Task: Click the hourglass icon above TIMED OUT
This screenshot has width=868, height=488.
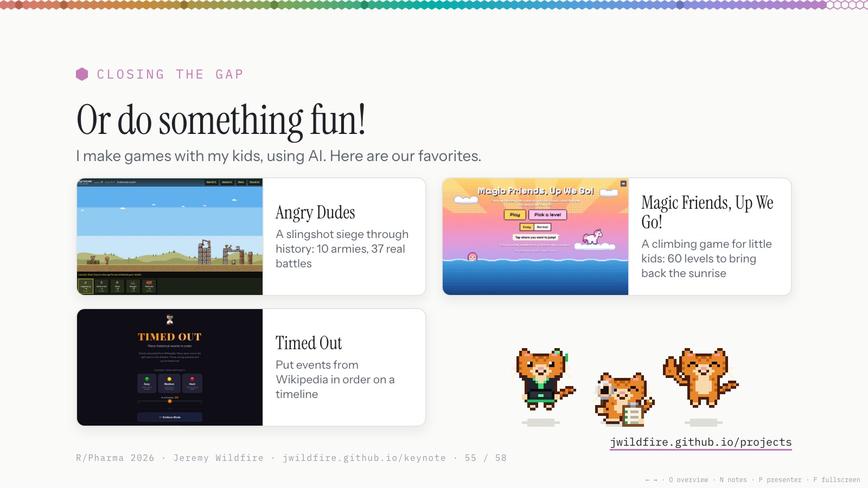Action: pyautogui.click(x=170, y=319)
